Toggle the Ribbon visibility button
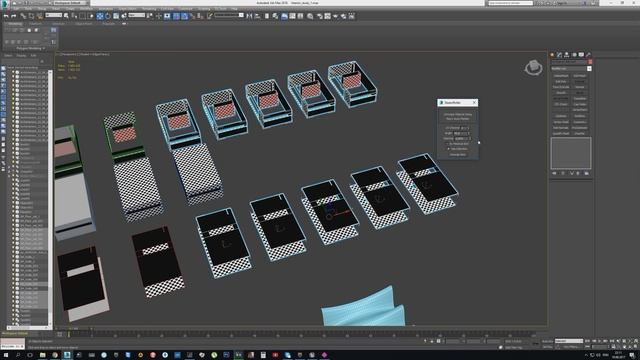Image resolution: width=640 pixels, height=360 pixels. [x=284, y=16]
